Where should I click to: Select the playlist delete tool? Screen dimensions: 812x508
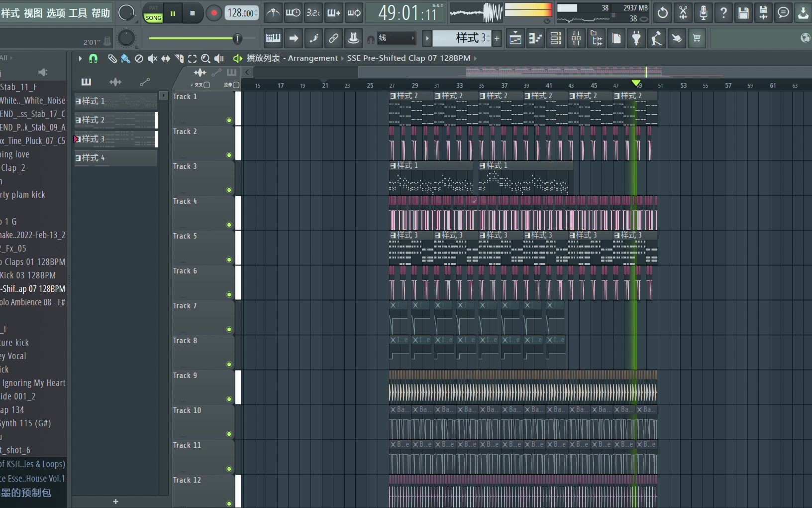pos(139,59)
